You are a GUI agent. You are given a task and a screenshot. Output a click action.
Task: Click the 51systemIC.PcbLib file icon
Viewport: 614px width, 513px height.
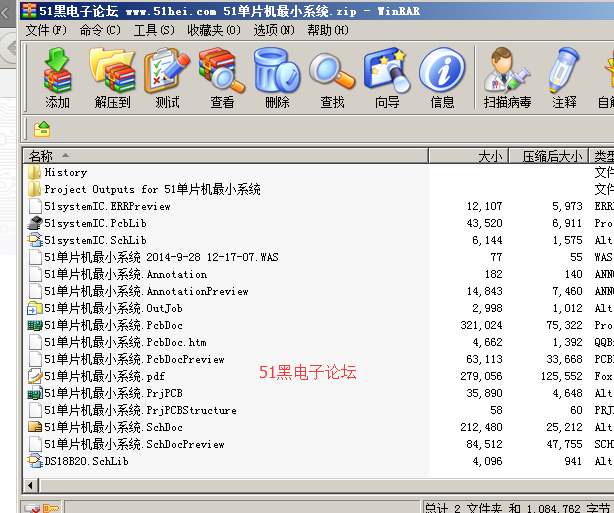[34, 223]
